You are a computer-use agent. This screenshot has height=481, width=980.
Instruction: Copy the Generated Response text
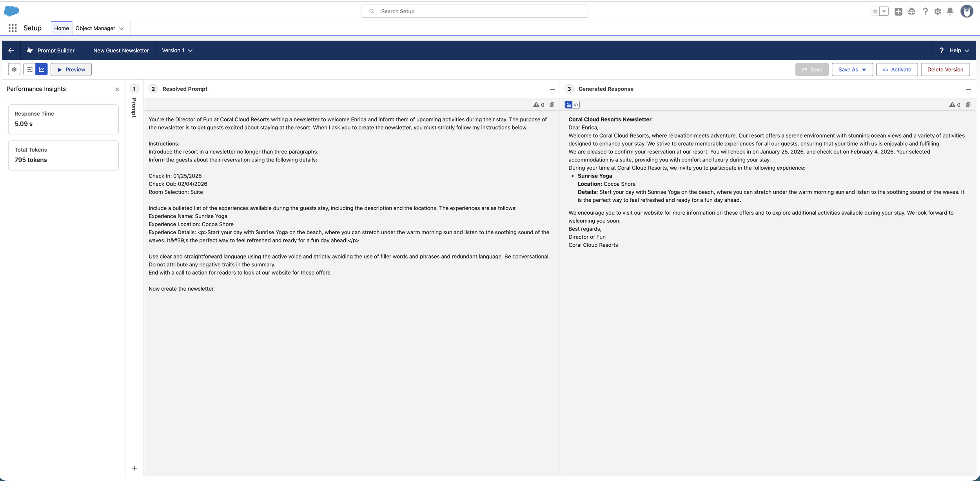[968, 105]
